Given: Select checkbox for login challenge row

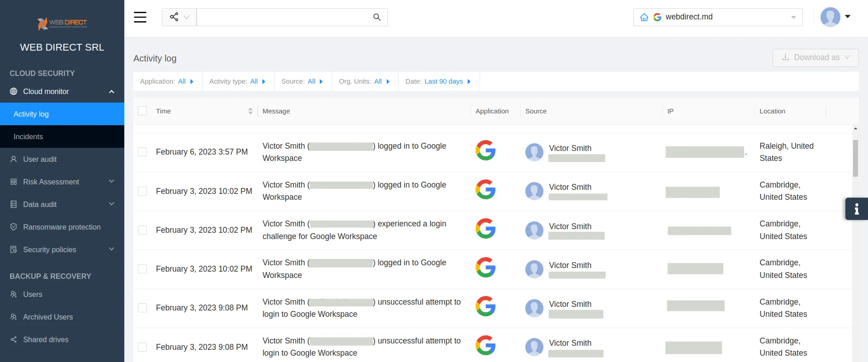Looking at the screenshot, I should [x=142, y=230].
